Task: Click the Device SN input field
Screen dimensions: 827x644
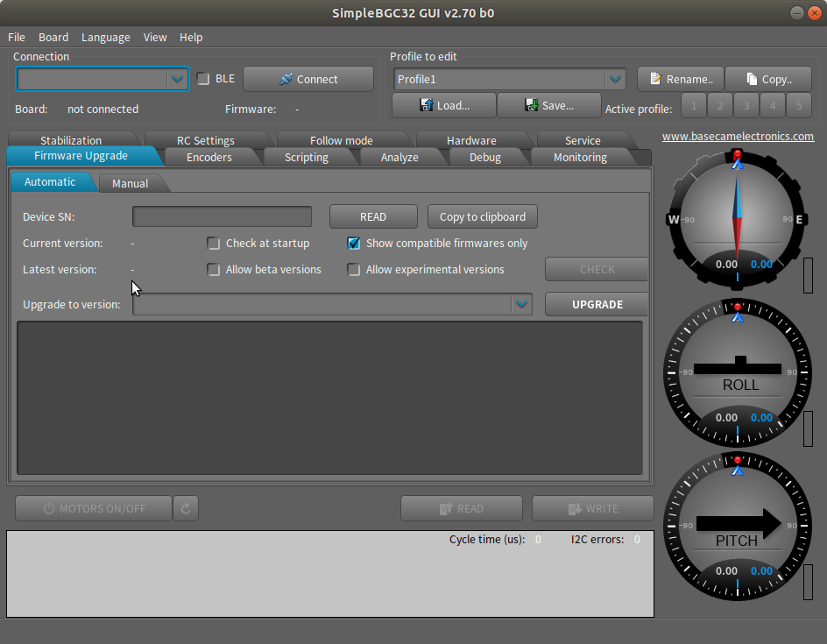Action: tap(222, 216)
